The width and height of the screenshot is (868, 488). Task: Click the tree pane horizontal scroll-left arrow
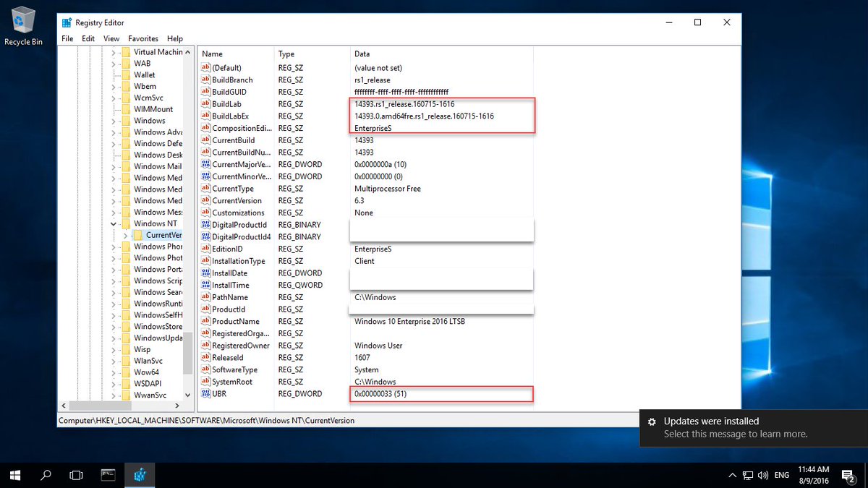tap(62, 406)
